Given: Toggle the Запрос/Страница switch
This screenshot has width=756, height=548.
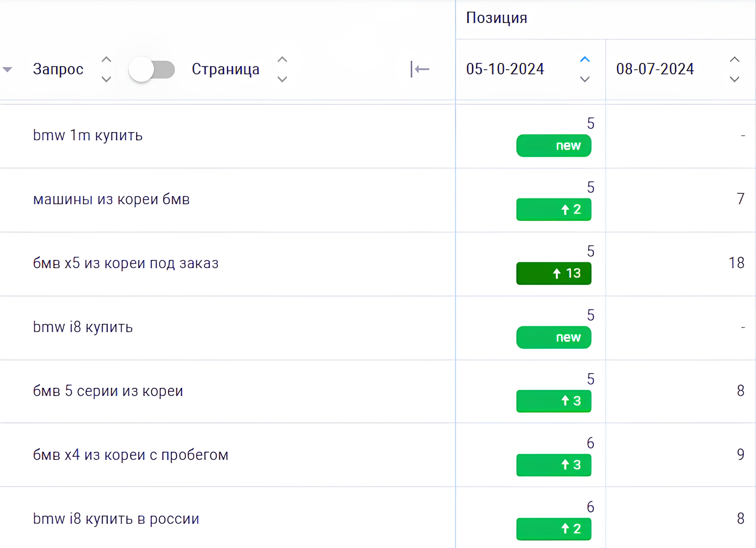Looking at the screenshot, I should (152, 70).
